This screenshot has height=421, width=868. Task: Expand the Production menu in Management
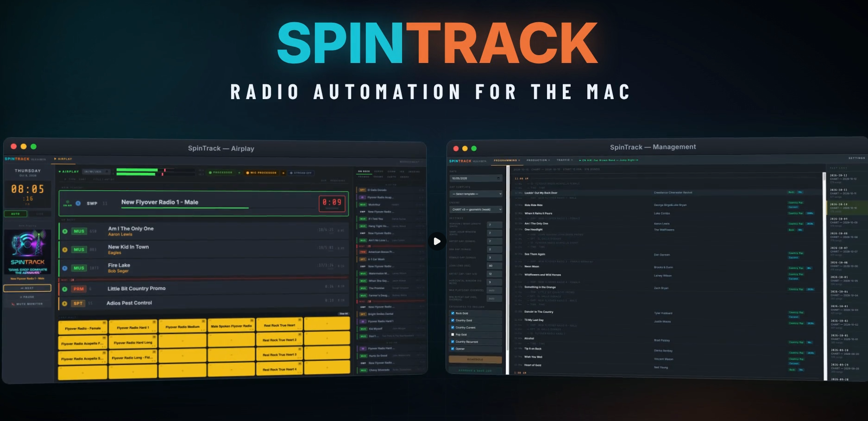(538, 160)
